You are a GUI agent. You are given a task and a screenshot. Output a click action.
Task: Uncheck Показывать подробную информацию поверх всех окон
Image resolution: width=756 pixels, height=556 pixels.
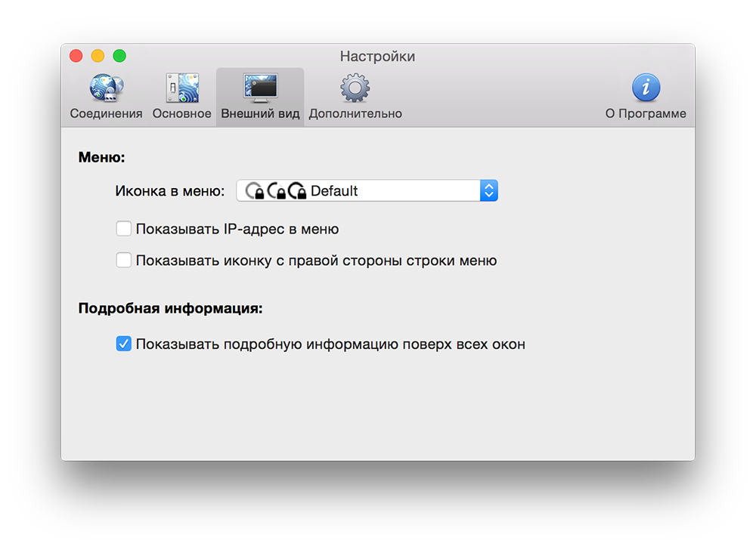point(123,344)
